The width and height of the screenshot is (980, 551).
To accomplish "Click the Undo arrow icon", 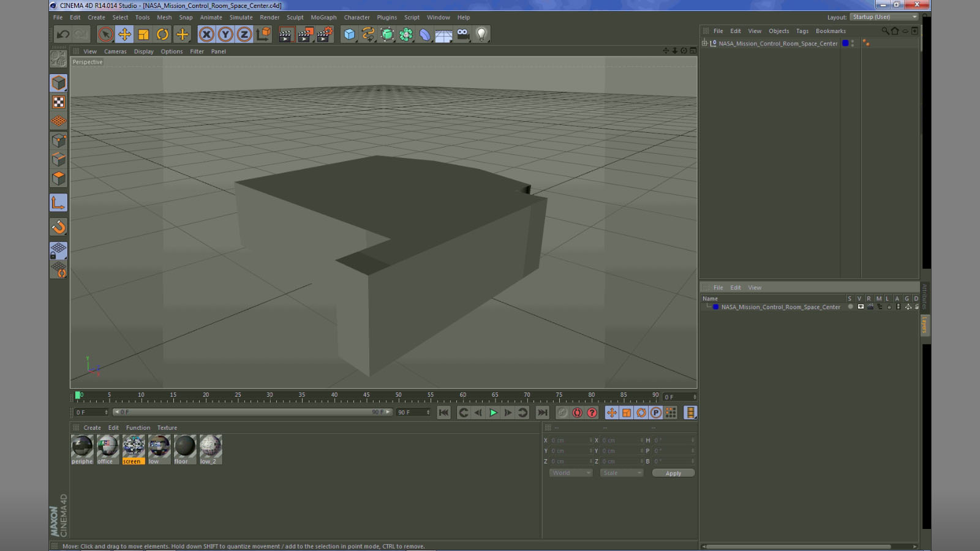I will click(x=62, y=34).
